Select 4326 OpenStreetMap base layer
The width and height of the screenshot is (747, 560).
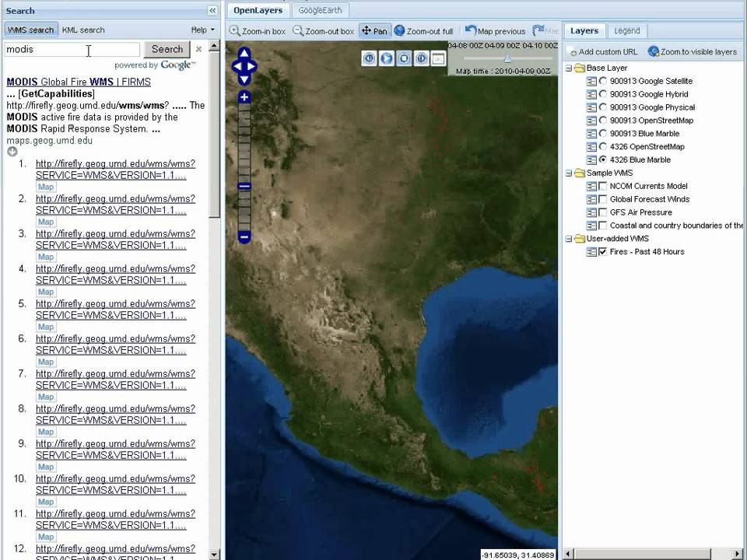tap(602, 147)
